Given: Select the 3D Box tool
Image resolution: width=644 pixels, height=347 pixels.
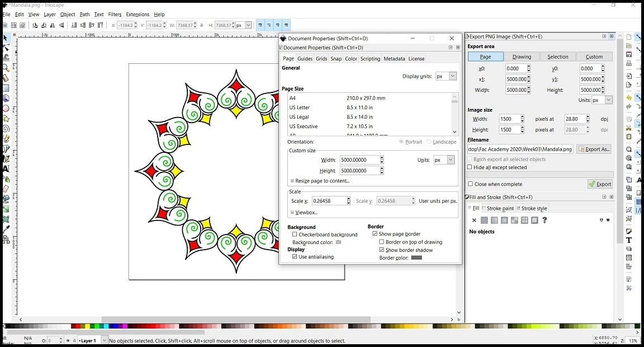Looking at the screenshot, I should (6, 99).
